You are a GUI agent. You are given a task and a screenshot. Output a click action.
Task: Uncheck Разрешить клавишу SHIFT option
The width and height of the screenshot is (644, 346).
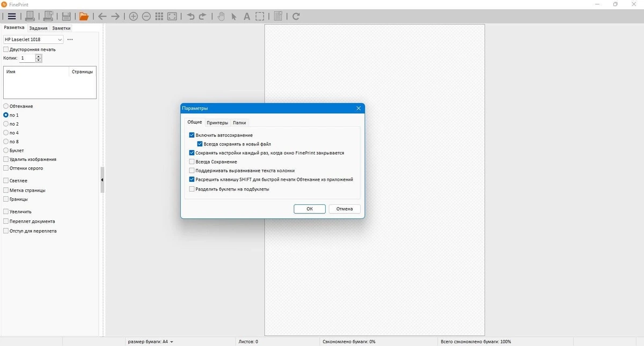(x=192, y=180)
